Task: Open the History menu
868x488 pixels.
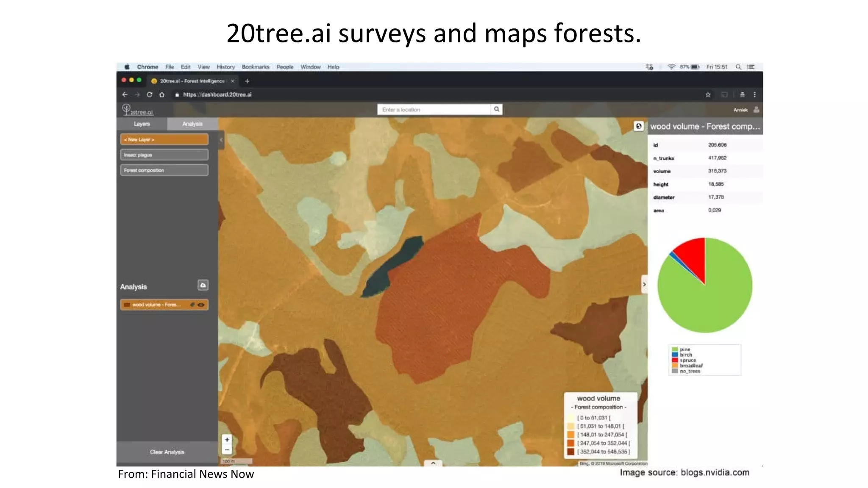Action: 225,67
